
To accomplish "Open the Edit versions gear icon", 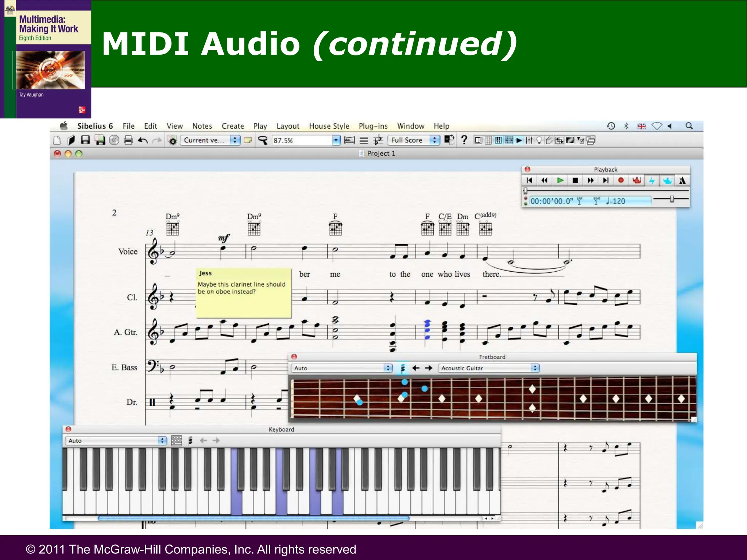I will click(173, 140).
